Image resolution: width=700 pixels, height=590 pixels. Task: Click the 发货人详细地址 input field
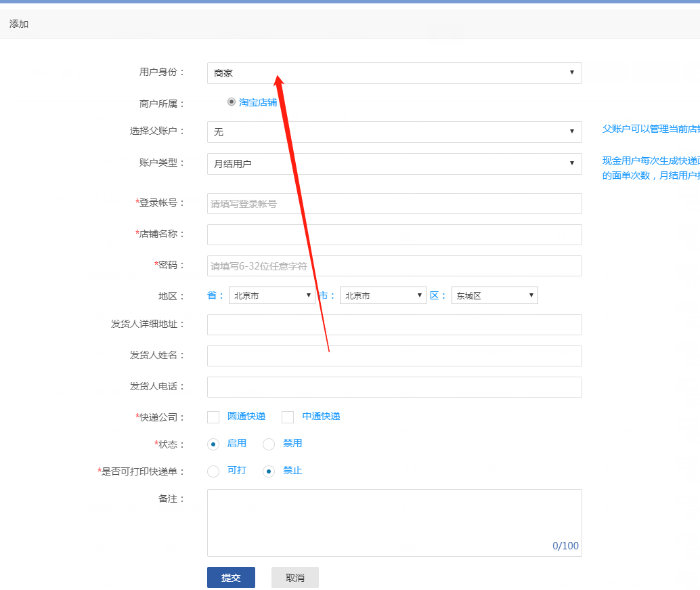(x=394, y=324)
